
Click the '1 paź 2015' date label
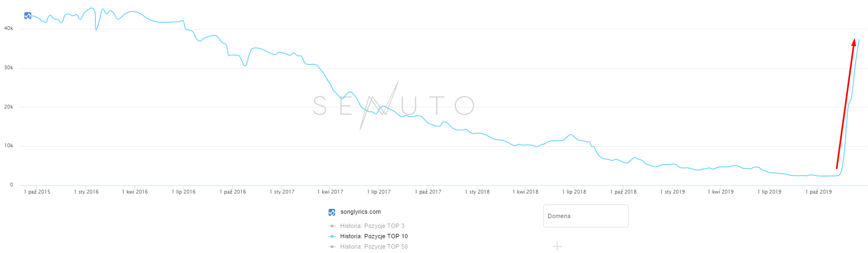37,192
